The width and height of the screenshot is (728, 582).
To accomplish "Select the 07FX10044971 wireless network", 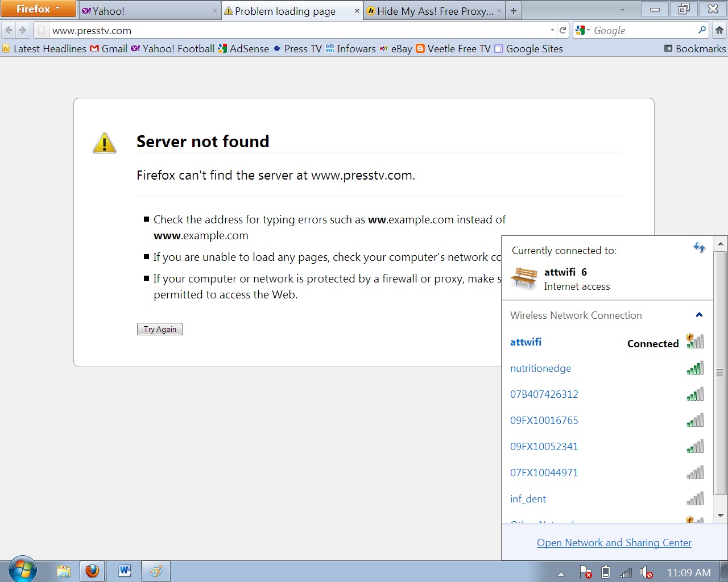I will (x=607, y=473).
